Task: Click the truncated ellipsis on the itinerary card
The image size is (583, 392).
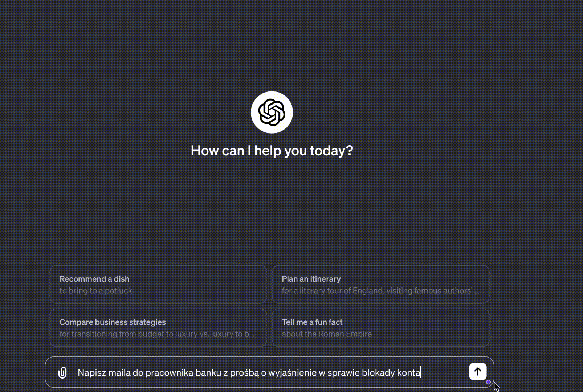Action: click(477, 291)
